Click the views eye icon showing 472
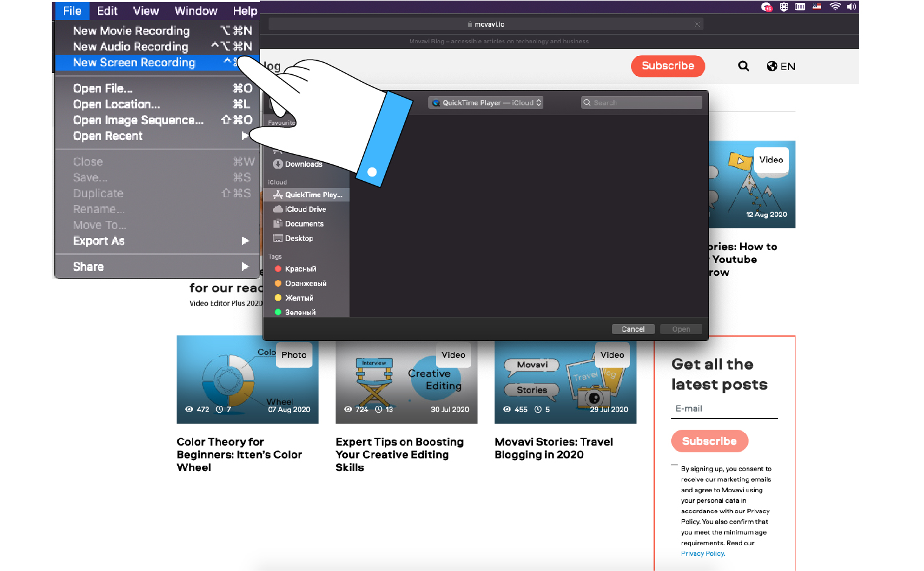Screen dimensions: 924x571 click(189, 410)
